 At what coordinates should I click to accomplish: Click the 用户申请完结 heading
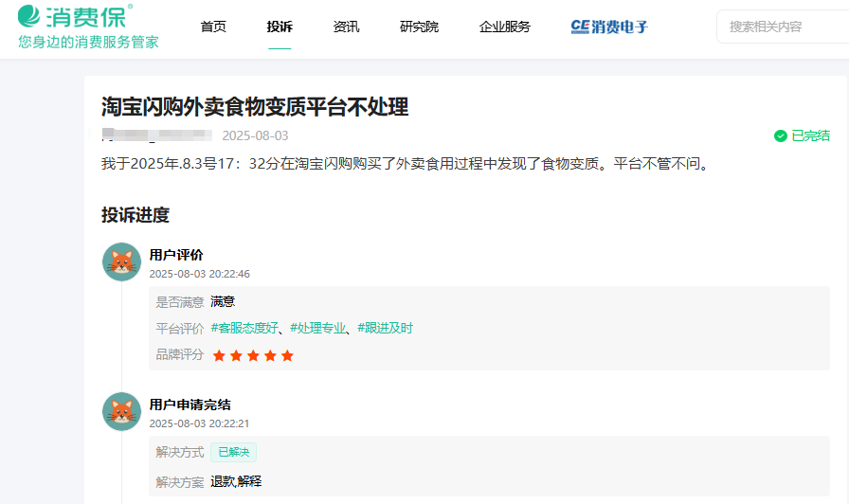point(190,405)
